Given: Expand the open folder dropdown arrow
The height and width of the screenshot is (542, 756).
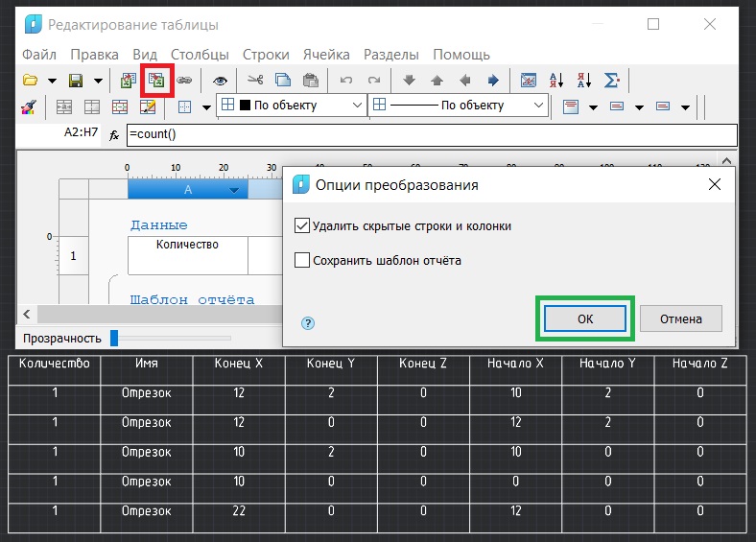Looking at the screenshot, I should [52, 81].
